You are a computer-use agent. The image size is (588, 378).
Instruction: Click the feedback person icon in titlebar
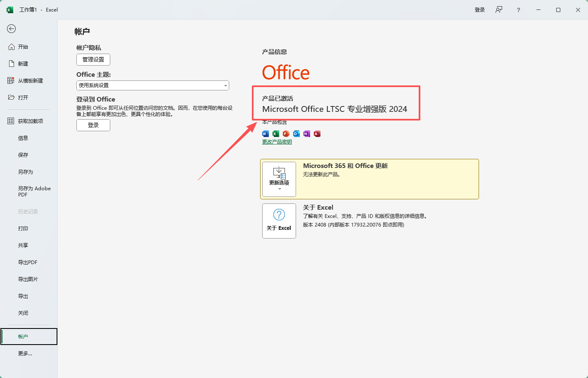[498, 9]
